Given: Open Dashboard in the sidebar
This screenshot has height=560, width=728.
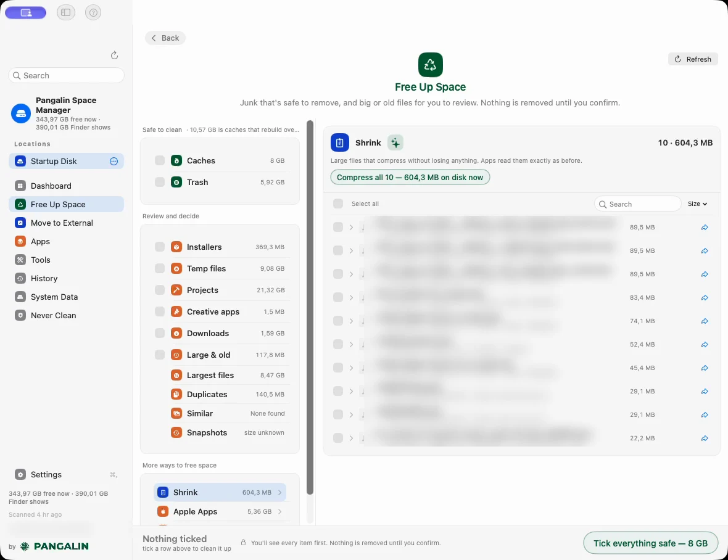Looking at the screenshot, I should pos(66,186).
